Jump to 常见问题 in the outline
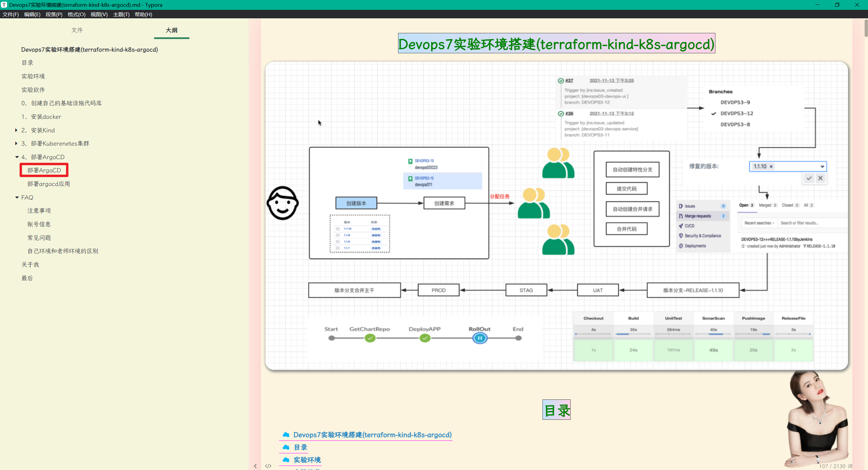 (39, 238)
